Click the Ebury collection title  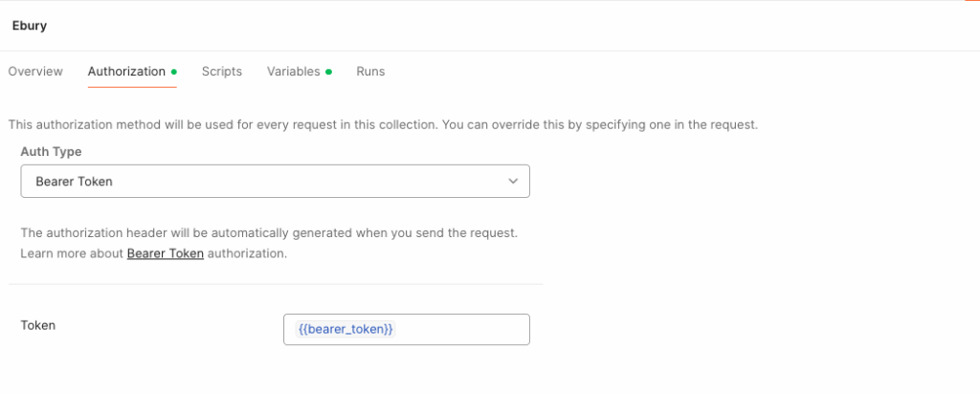30,26
